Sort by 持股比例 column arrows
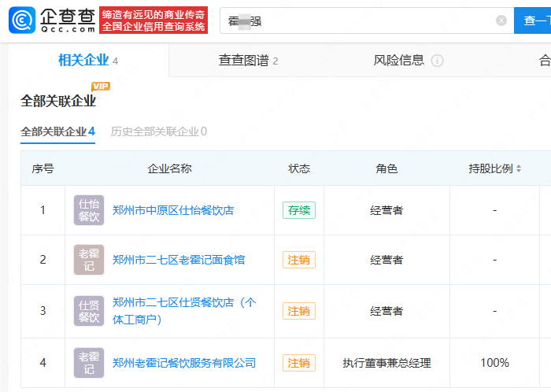The image size is (551, 392). pyautogui.click(x=519, y=168)
